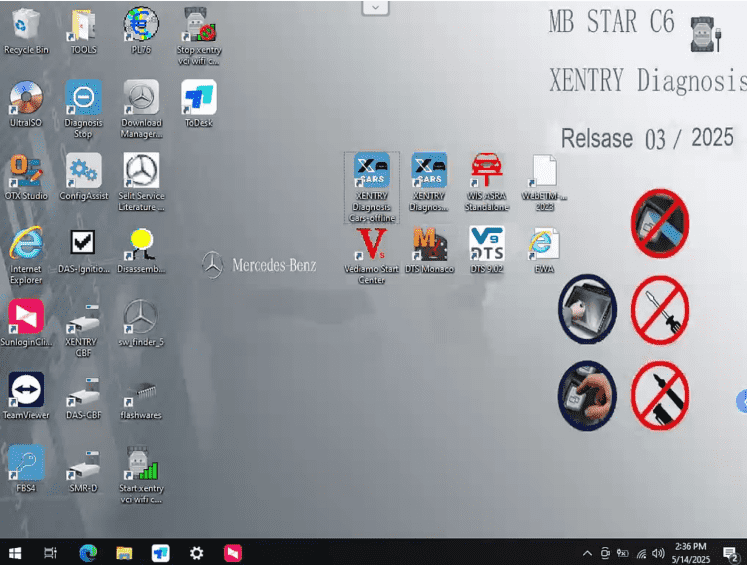Launch SunloginClient desktop icon
The height and width of the screenshot is (565, 747).
click(26, 323)
